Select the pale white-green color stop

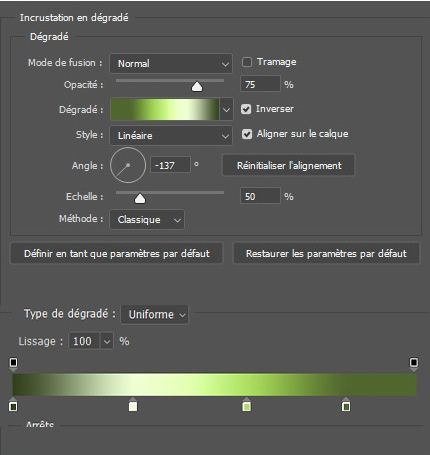[133, 405]
